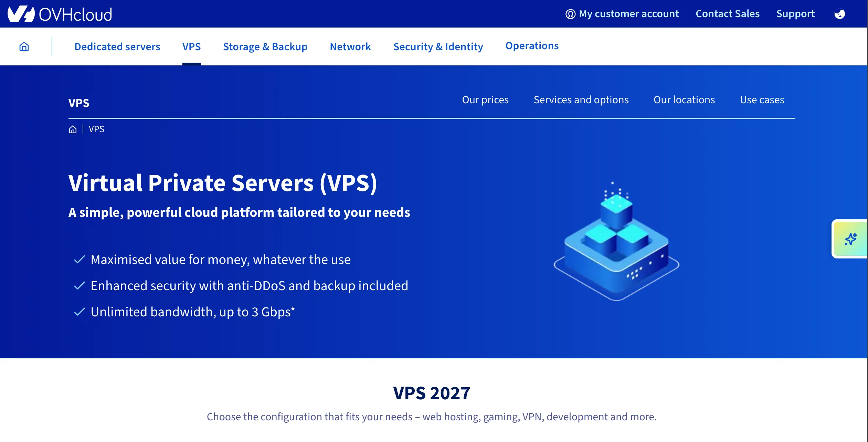Screen dimensions: 868x442
Task: Open the Dedicated servers menu
Action: (117, 46)
